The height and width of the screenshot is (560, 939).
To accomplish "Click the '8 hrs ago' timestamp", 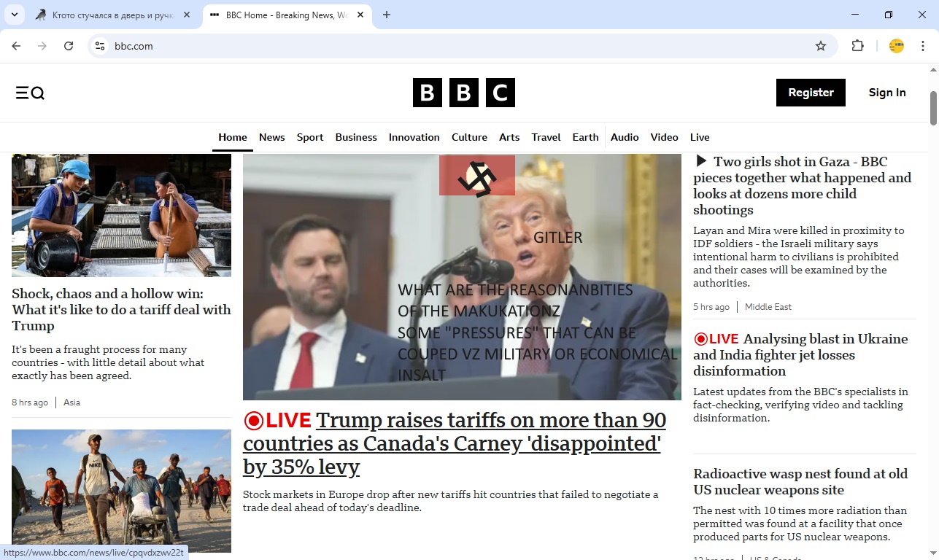I will tap(30, 402).
